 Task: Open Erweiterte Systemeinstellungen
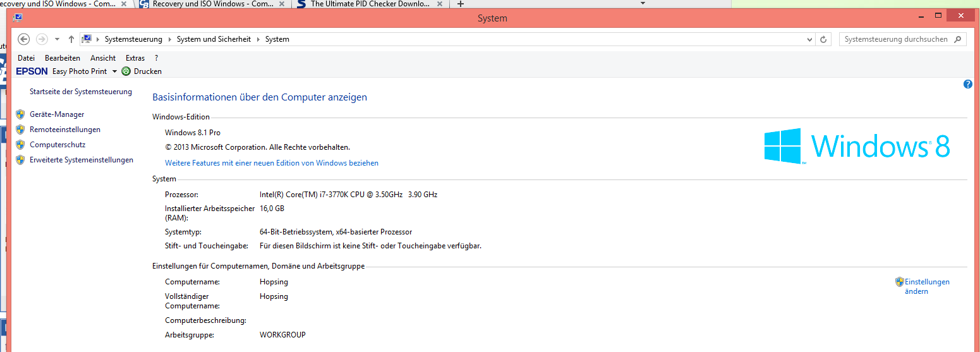tap(82, 160)
